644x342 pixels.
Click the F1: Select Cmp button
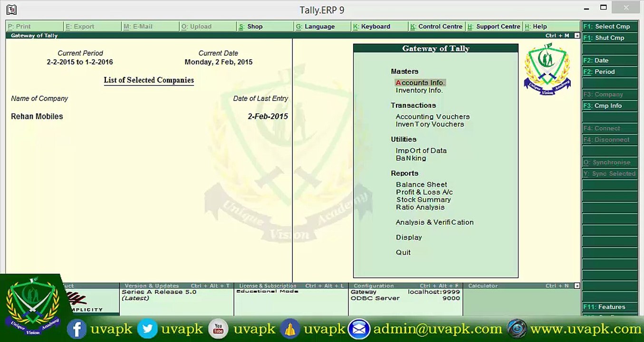tap(610, 27)
